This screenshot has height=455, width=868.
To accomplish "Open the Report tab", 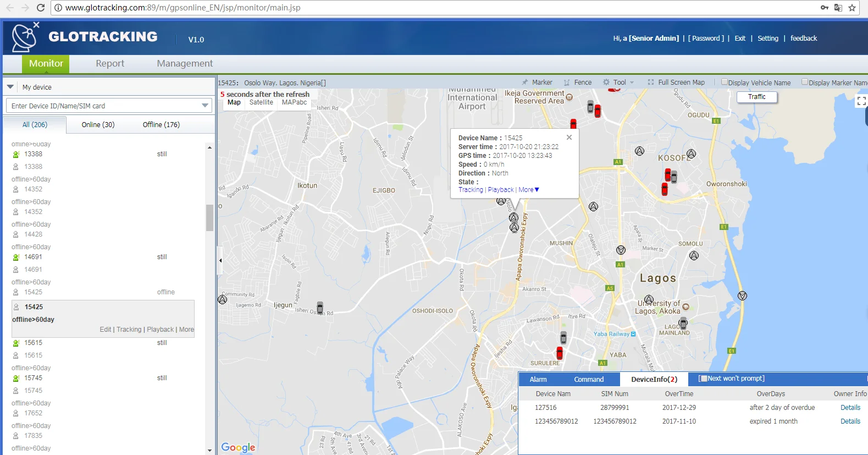I will pyautogui.click(x=110, y=64).
